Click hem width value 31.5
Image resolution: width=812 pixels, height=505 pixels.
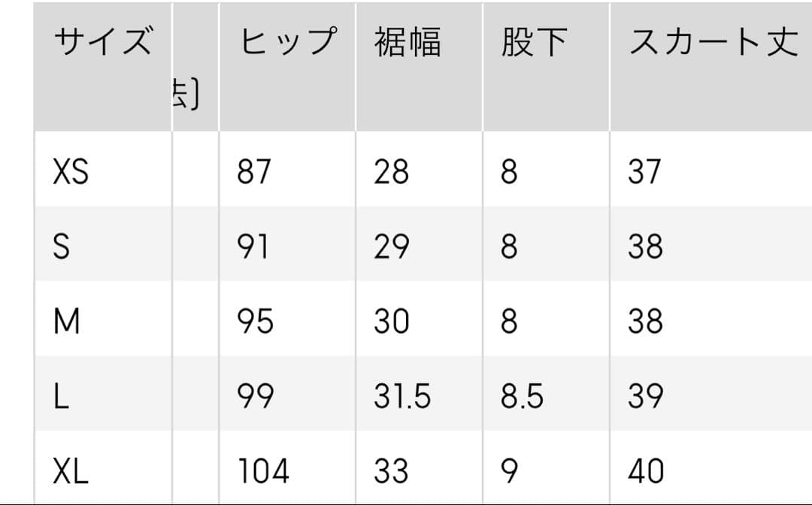point(402,397)
